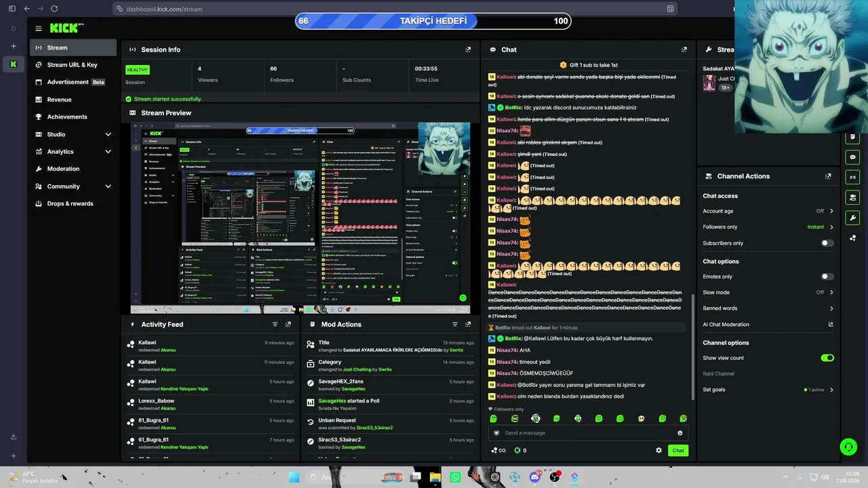Viewport: 868px width, 488px height.
Task: Toggle Subscribers only chat
Action: point(827,243)
